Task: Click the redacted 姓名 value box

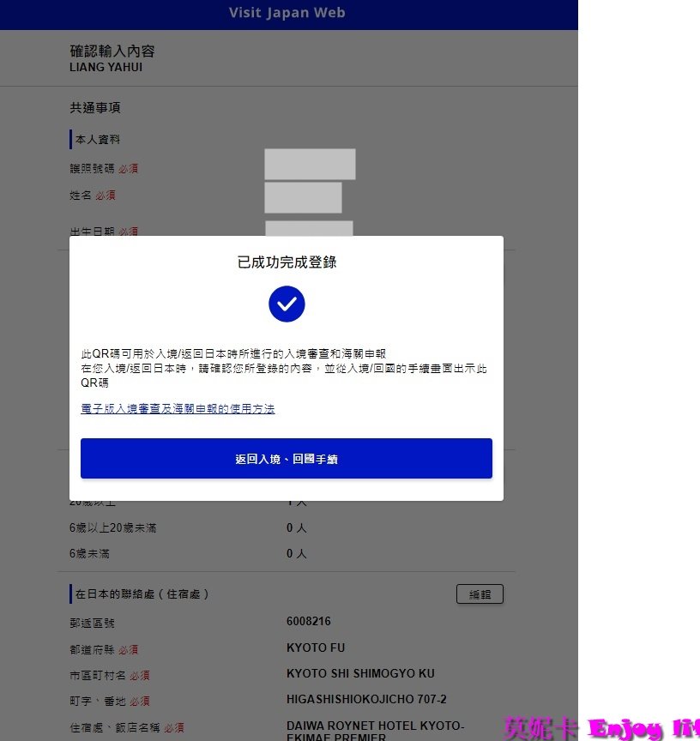Action: [303, 197]
